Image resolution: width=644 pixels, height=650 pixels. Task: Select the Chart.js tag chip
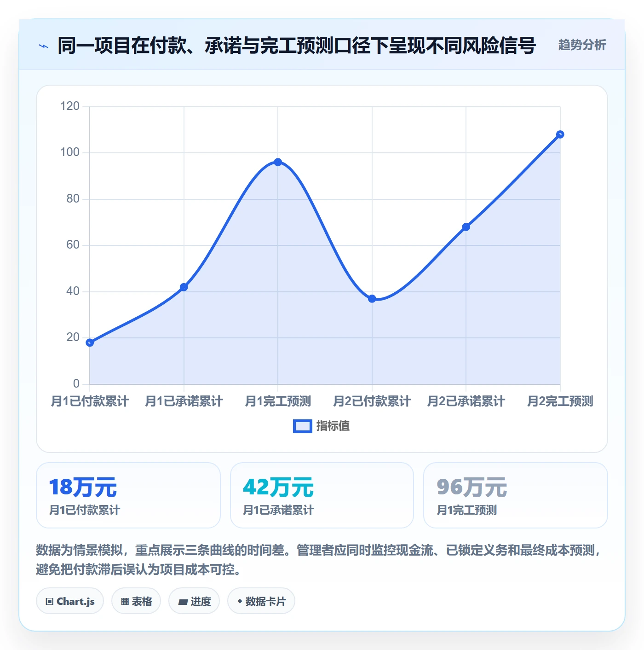(70, 601)
